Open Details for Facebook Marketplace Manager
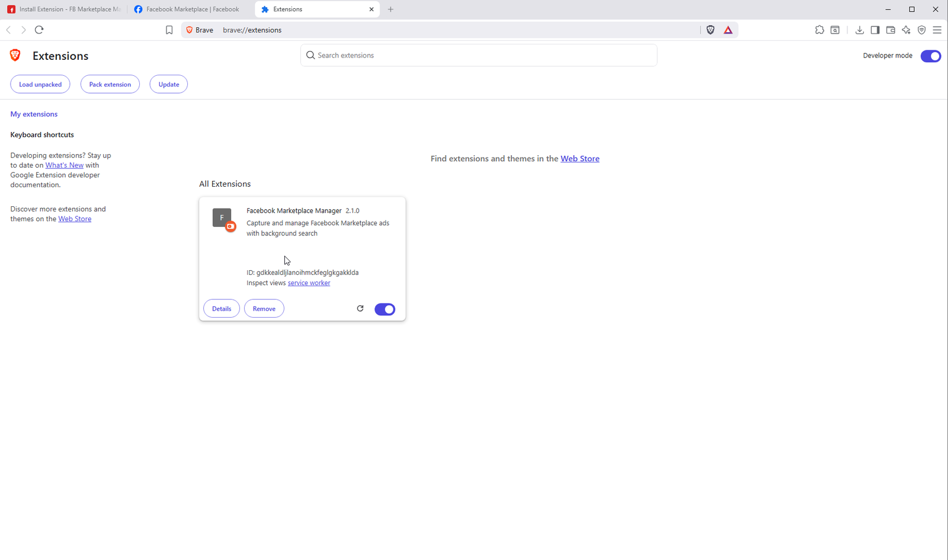 point(222,309)
